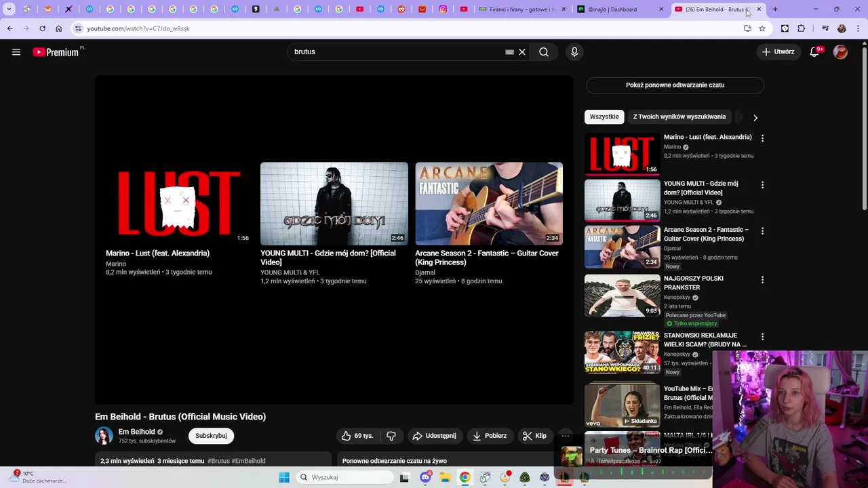The height and width of the screenshot is (488, 868).
Task: Open YouTube Mix Składanka thumbnail
Action: pos(622,406)
